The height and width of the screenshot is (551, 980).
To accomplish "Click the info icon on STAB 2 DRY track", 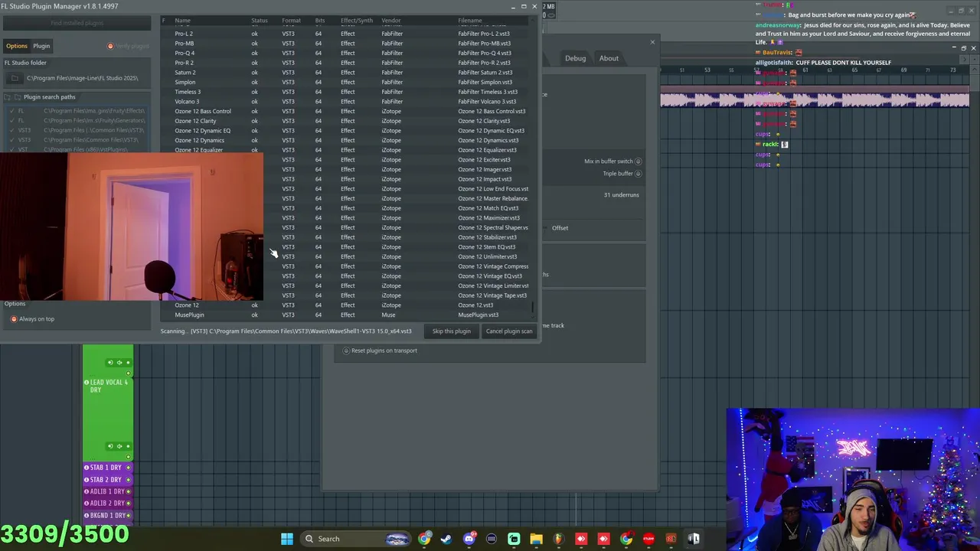I will [87, 480].
